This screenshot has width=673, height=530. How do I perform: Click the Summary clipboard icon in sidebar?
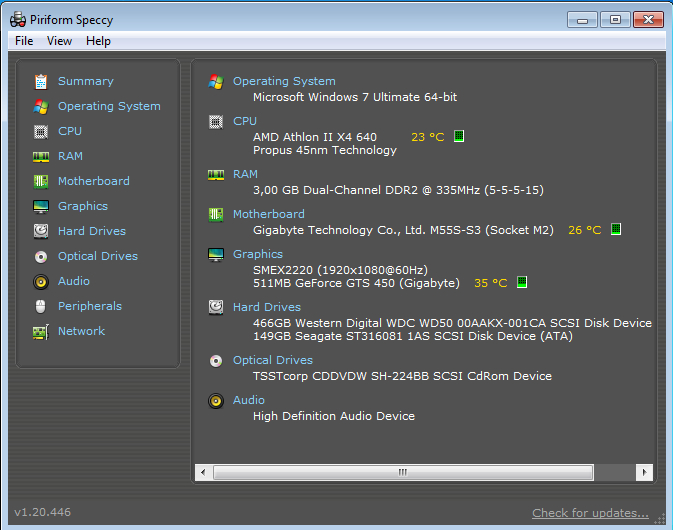point(41,81)
